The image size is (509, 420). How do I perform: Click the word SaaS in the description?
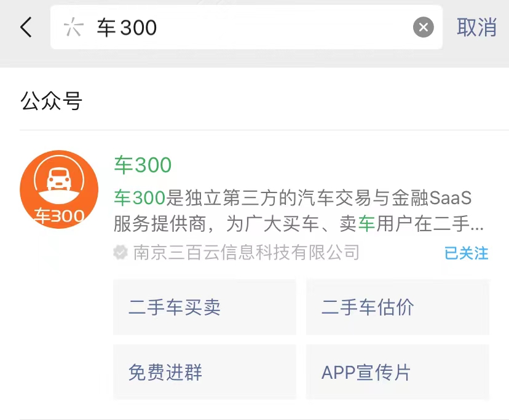click(x=451, y=197)
